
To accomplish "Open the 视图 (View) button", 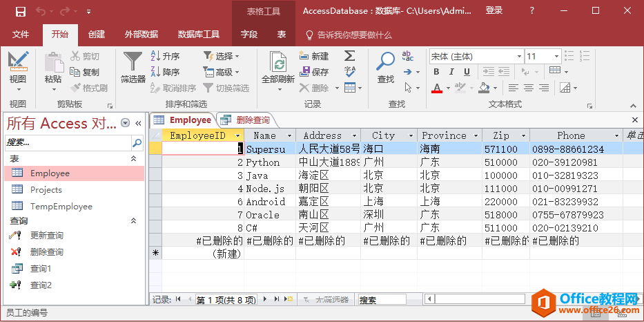I will pyautogui.click(x=18, y=72).
